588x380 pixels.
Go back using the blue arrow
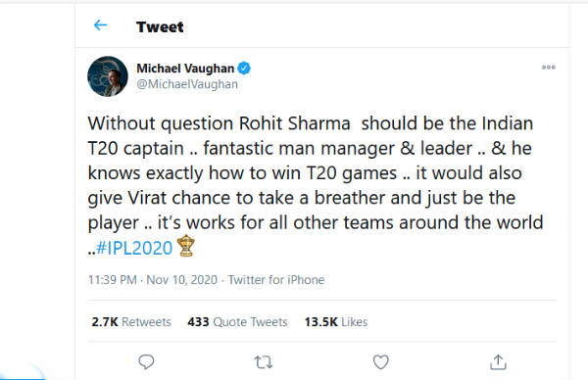point(101,25)
